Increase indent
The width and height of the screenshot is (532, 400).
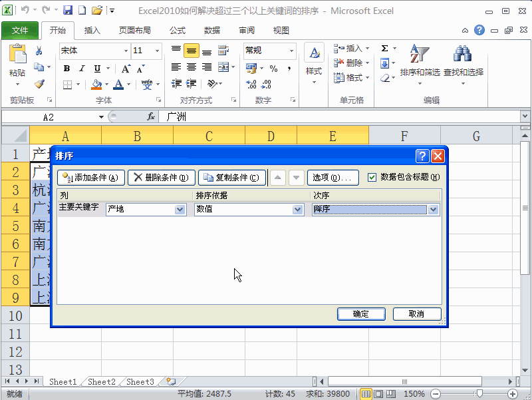point(192,84)
